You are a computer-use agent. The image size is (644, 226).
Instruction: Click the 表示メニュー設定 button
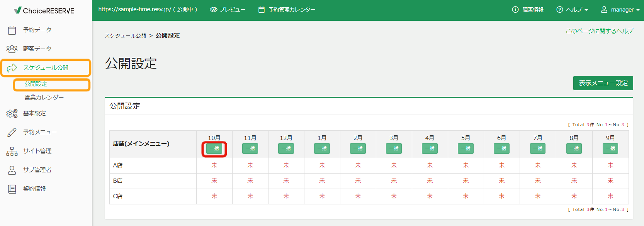tap(603, 83)
